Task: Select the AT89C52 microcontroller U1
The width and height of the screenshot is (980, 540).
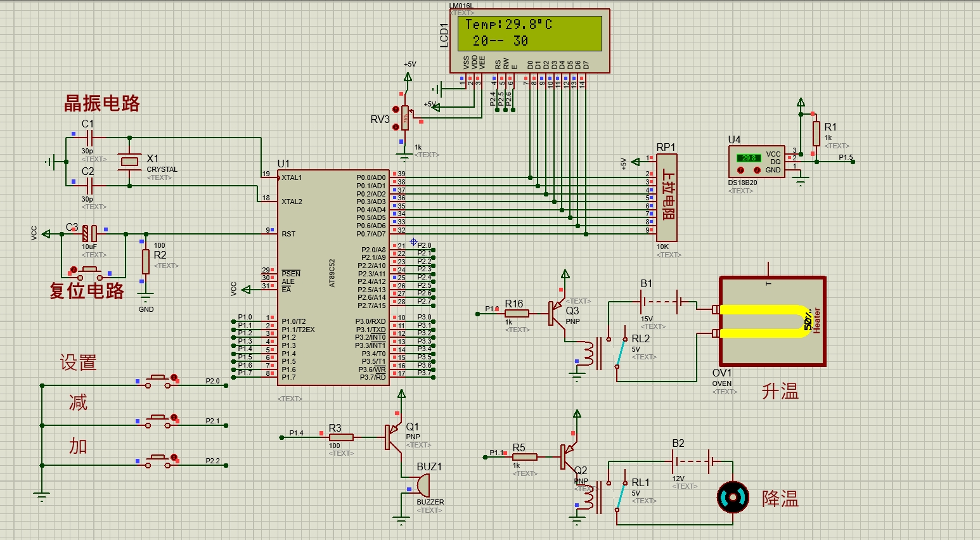Action: point(333,277)
